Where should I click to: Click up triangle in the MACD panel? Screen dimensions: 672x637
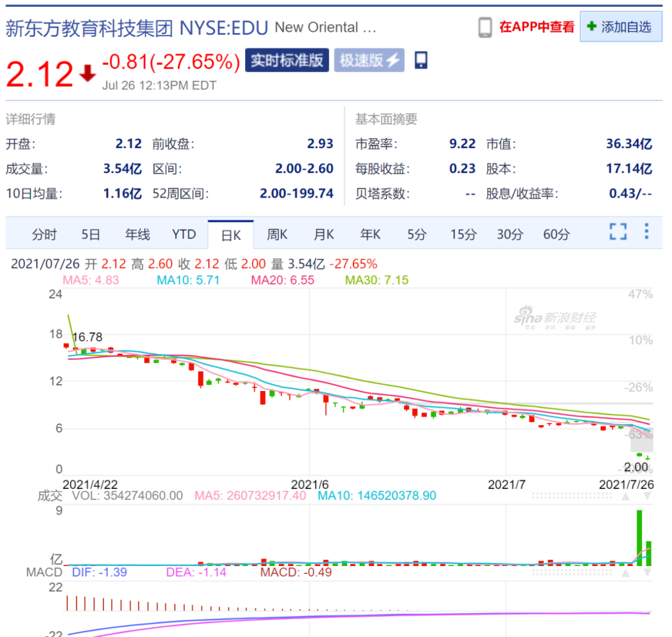(626, 573)
